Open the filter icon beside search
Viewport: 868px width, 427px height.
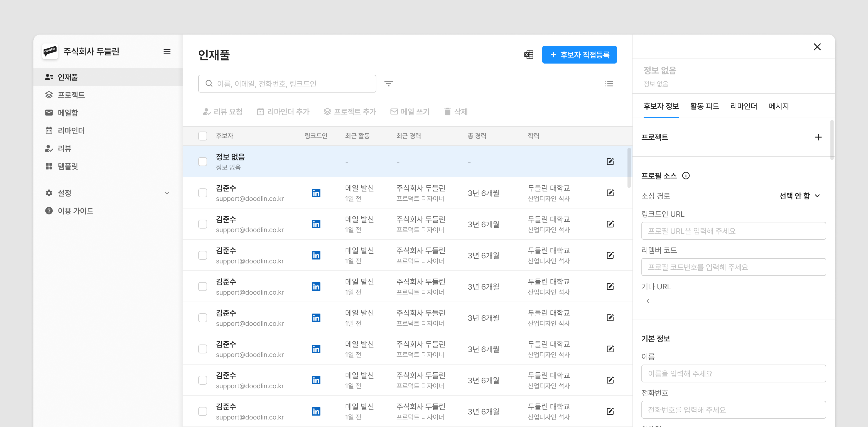click(389, 83)
